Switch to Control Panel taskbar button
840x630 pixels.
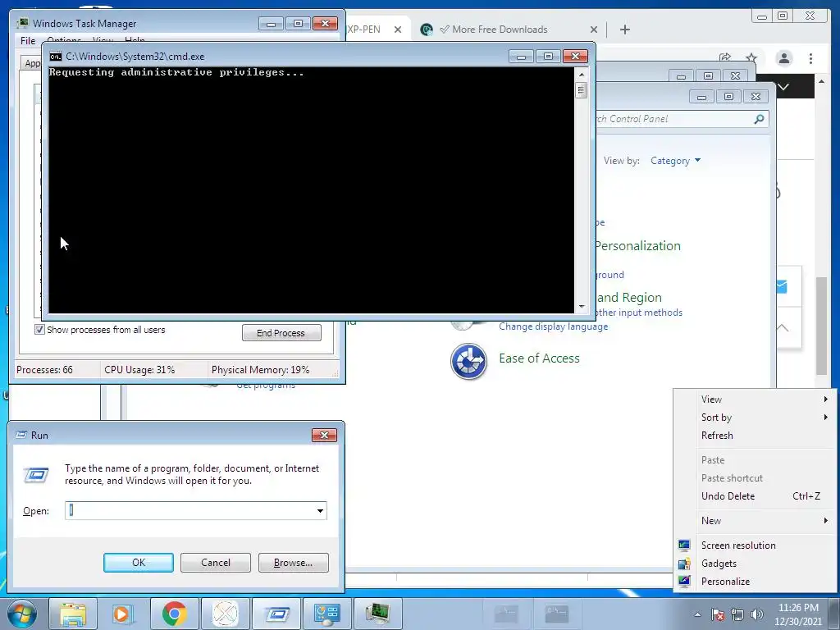(326, 614)
